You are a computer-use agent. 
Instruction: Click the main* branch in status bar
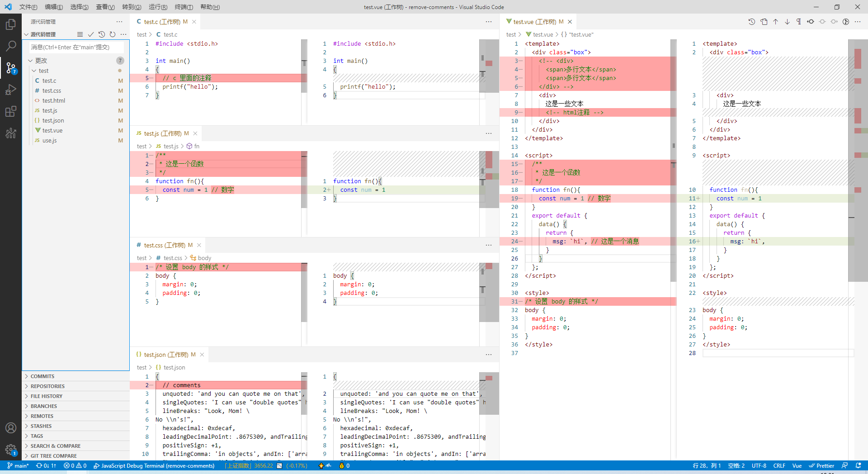(18, 465)
